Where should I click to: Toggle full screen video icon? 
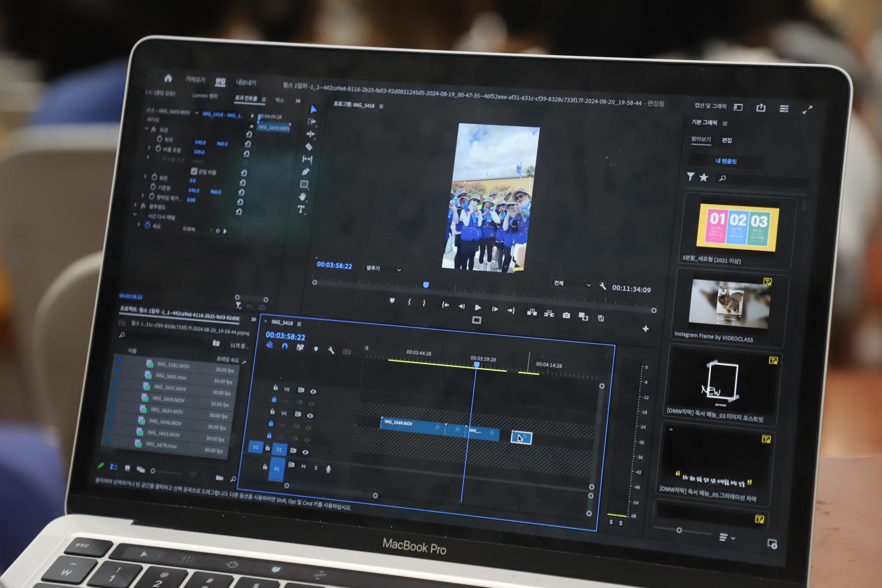coord(807,109)
